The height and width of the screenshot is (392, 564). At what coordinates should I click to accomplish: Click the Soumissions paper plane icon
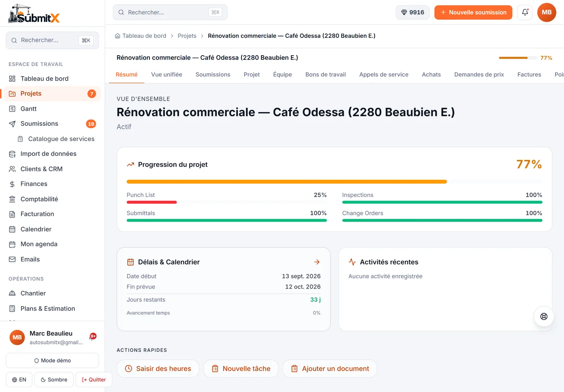point(12,124)
